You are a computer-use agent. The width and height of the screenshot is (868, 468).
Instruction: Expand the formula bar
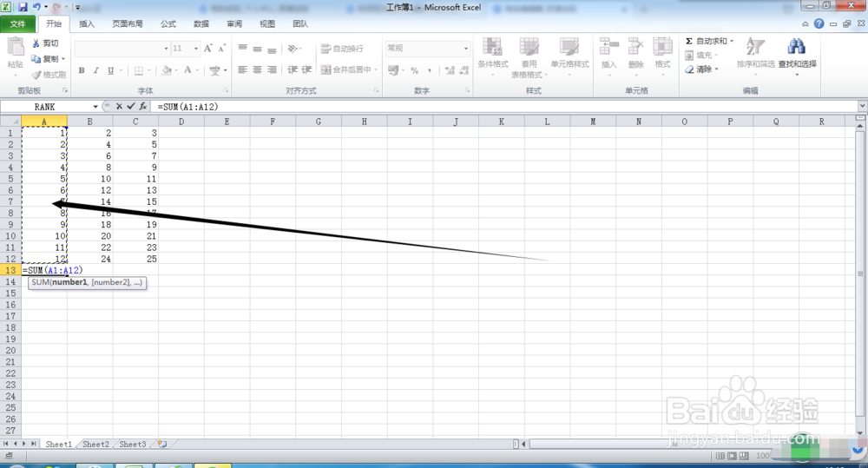coord(863,106)
